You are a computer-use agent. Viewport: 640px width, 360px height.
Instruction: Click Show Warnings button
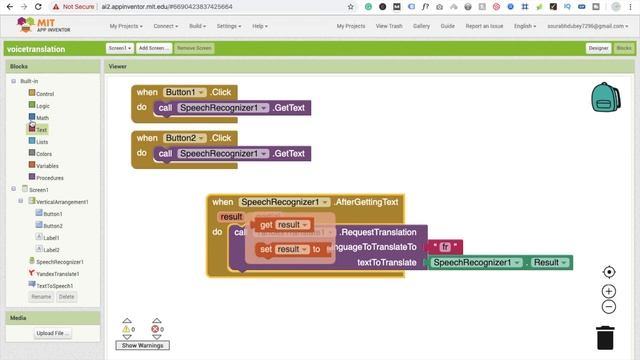pyautogui.click(x=142, y=345)
